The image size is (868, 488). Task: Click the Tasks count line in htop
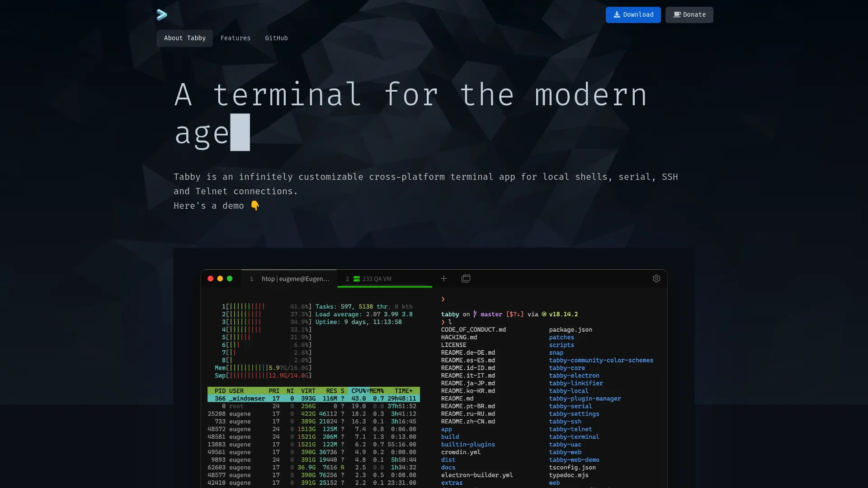[364, 307]
